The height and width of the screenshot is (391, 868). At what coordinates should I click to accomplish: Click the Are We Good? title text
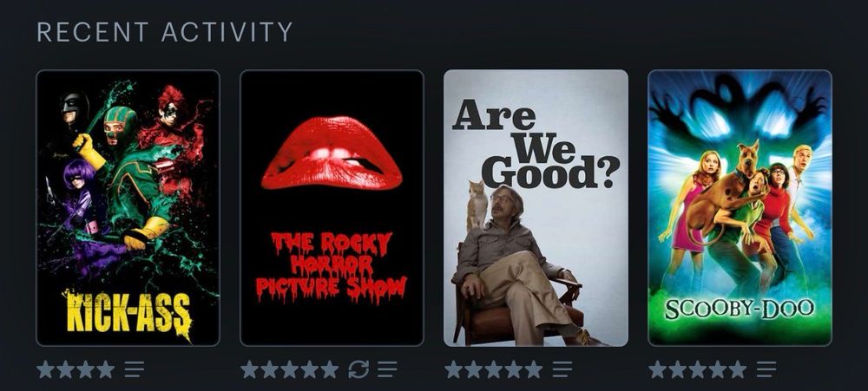[x=536, y=145]
